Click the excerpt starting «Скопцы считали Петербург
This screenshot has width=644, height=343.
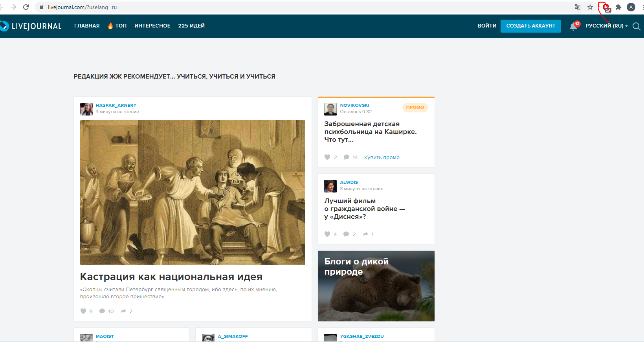coord(179,293)
